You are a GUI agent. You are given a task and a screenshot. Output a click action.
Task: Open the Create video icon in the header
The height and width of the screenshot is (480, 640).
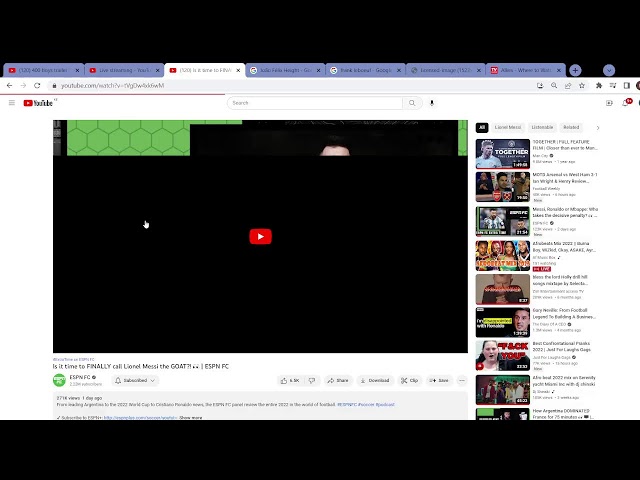pos(609,103)
